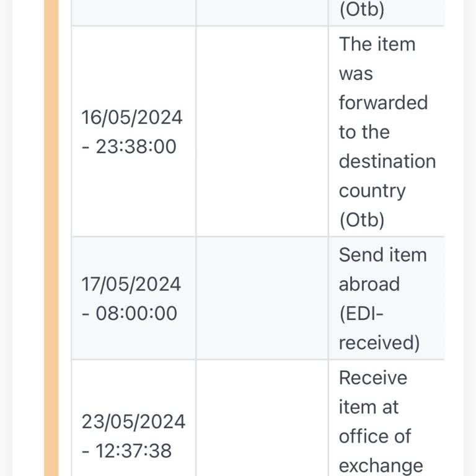Select the 'destination' word in the status
This screenshot has width=476, height=476.
(x=387, y=161)
